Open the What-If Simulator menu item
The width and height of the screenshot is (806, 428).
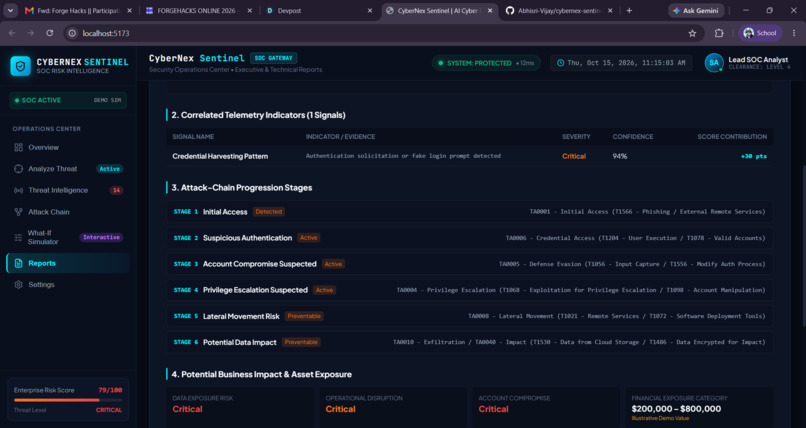68,237
